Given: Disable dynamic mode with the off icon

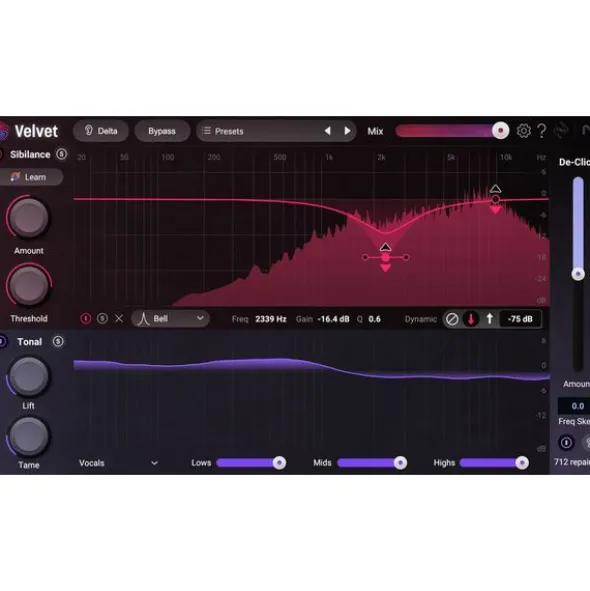Looking at the screenshot, I should click(452, 319).
